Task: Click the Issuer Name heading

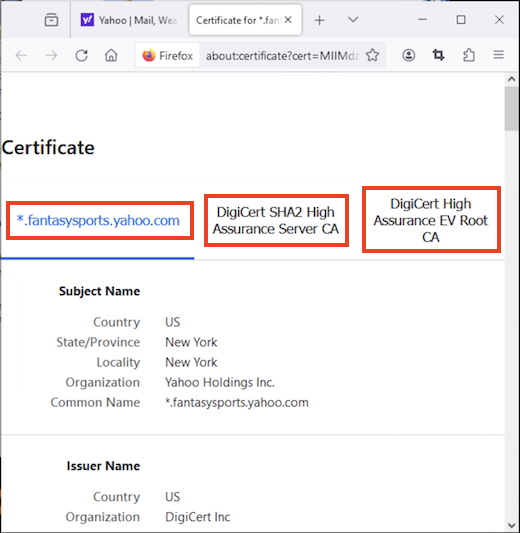Action: point(103,466)
